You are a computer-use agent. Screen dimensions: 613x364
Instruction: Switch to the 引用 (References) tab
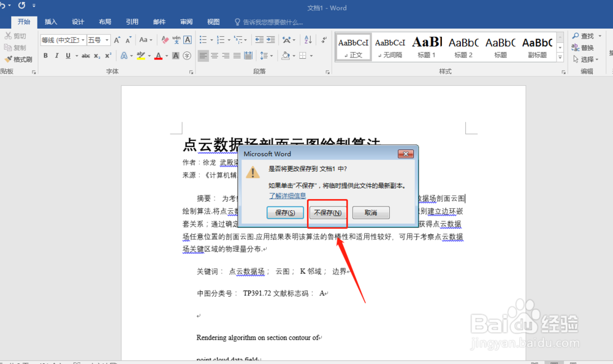coord(132,22)
